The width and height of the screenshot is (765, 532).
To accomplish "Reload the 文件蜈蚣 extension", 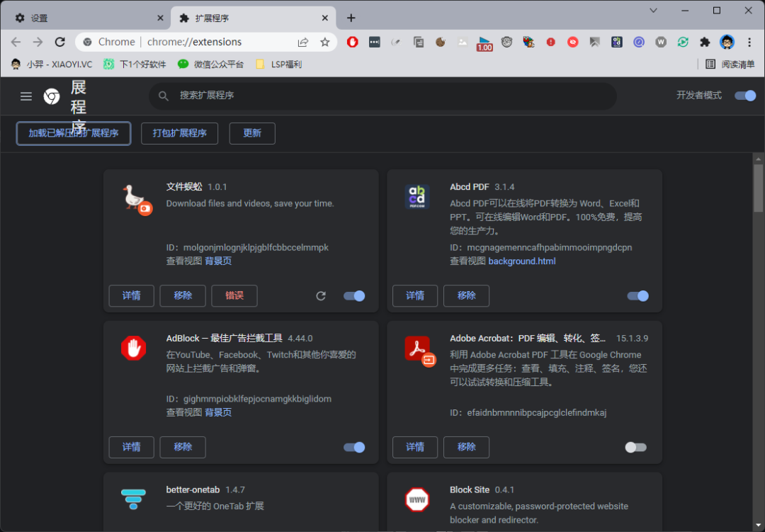I will [x=321, y=296].
